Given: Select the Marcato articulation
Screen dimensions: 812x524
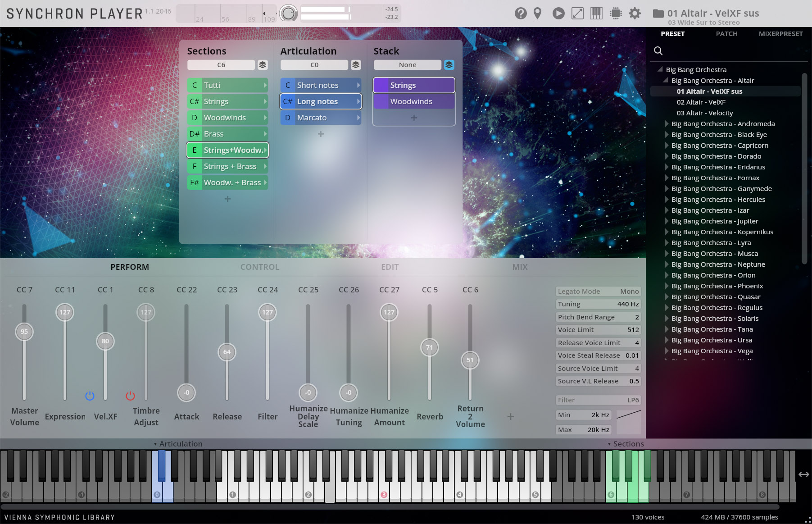Looking at the screenshot, I should (x=321, y=118).
